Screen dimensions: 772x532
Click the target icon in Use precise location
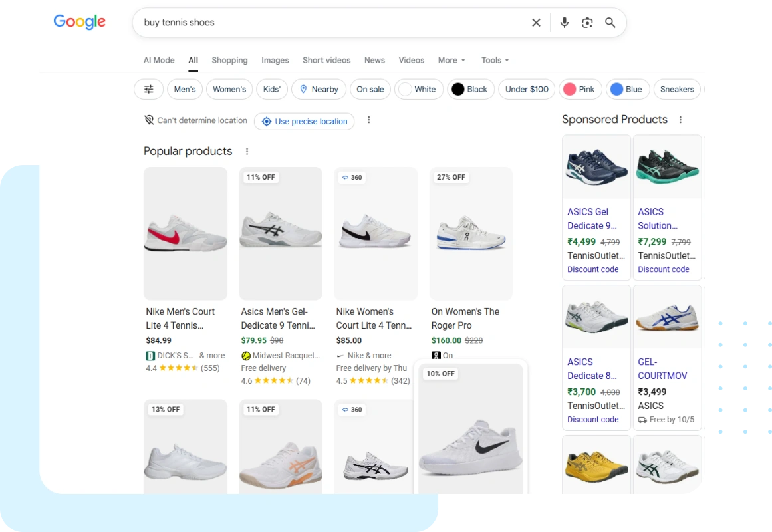[x=267, y=122]
